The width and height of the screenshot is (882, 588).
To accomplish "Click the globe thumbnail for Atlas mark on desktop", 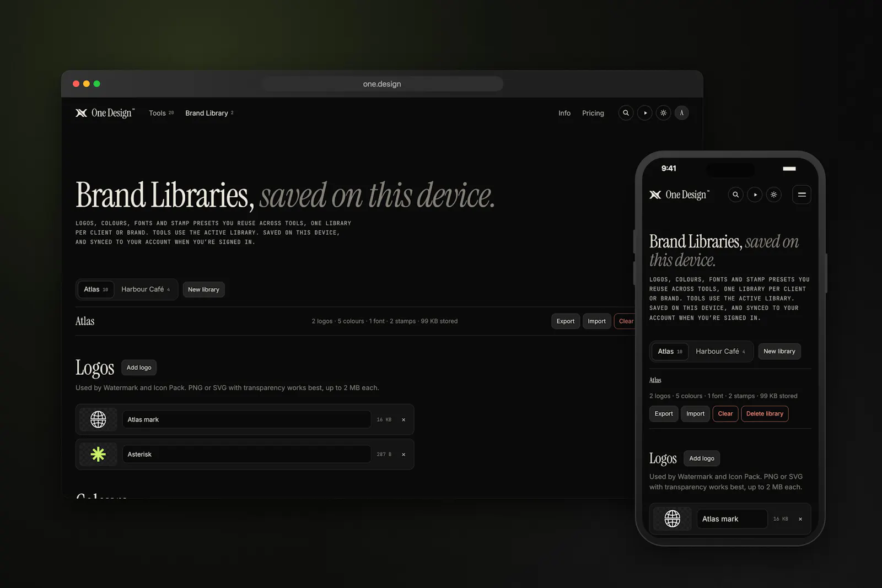I will (98, 419).
